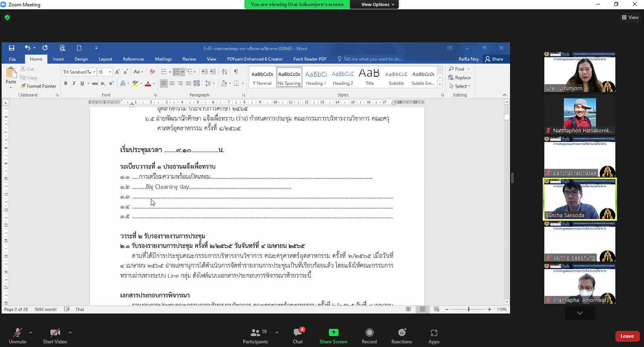
Task: Click the Paste icon in Clipboard group
Action: [x=11, y=75]
